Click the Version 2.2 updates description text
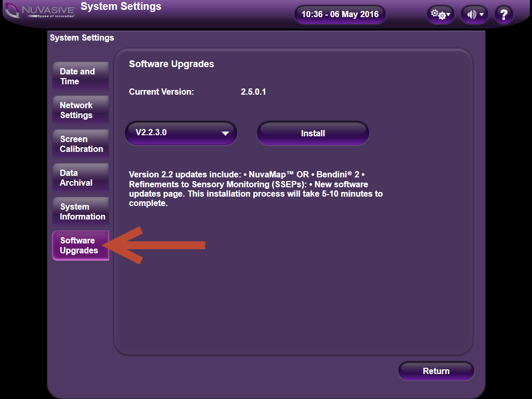Screen dimensions: 532x399 pos(256,189)
